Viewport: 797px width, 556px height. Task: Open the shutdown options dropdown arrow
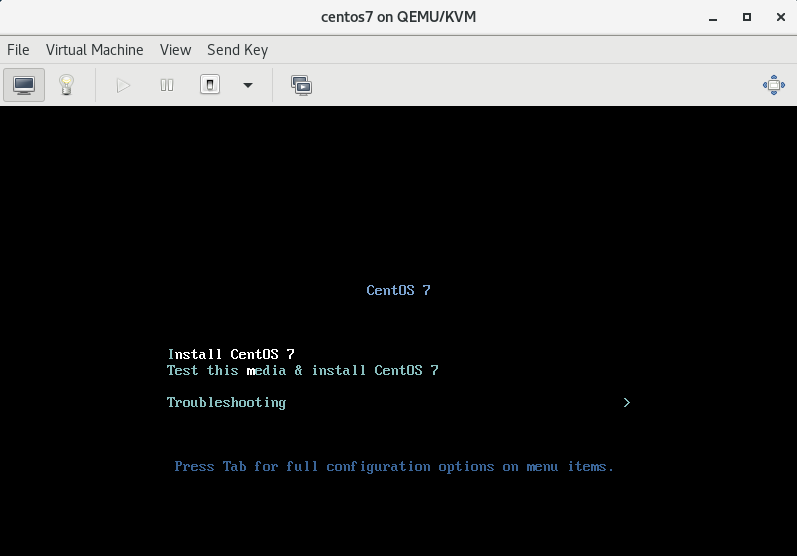click(248, 85)
